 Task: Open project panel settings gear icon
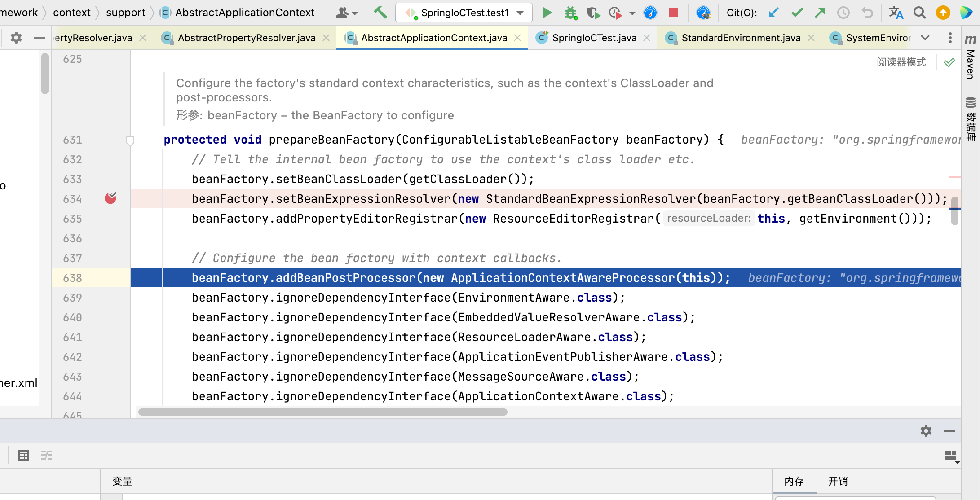(x=16, y=38)
